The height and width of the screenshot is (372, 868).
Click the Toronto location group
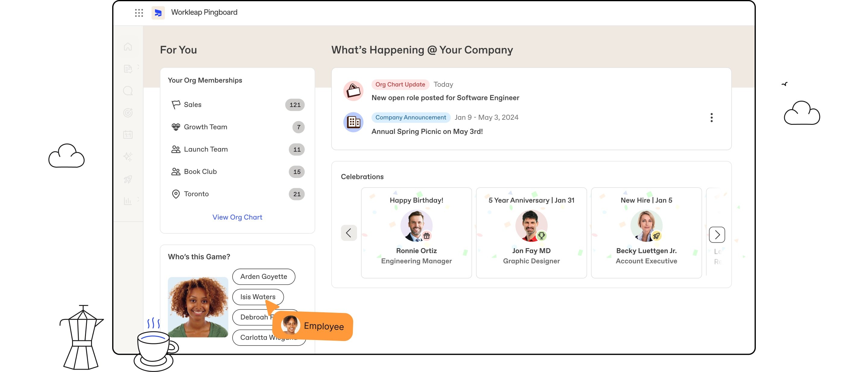[197, 194]
